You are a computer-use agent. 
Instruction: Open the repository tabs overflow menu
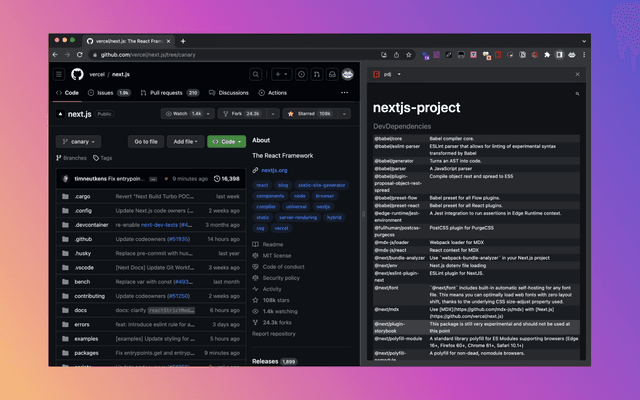[344, 93]
